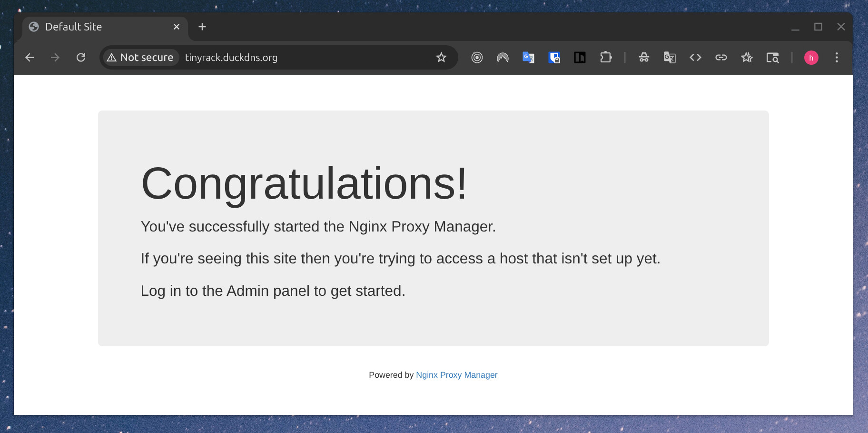Maximize the browser window
Viewport: 868px width, 433px height.
pyautogui.click(x=818, y=27)
